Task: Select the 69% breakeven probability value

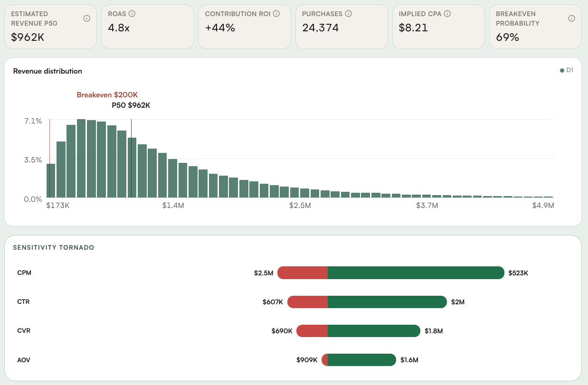Action: pos(508,37)
